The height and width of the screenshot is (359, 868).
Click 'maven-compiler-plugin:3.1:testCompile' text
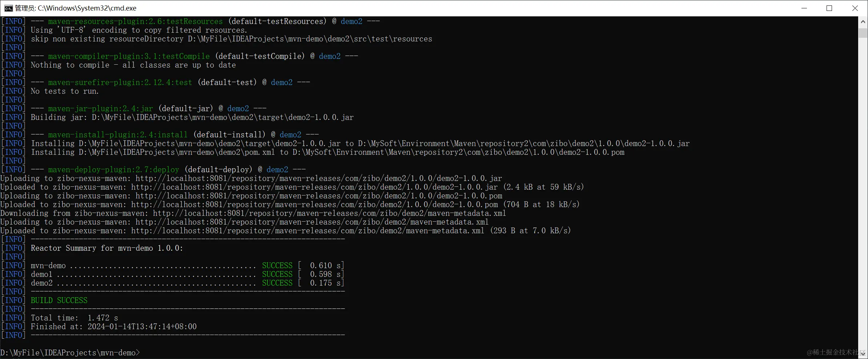129,56
